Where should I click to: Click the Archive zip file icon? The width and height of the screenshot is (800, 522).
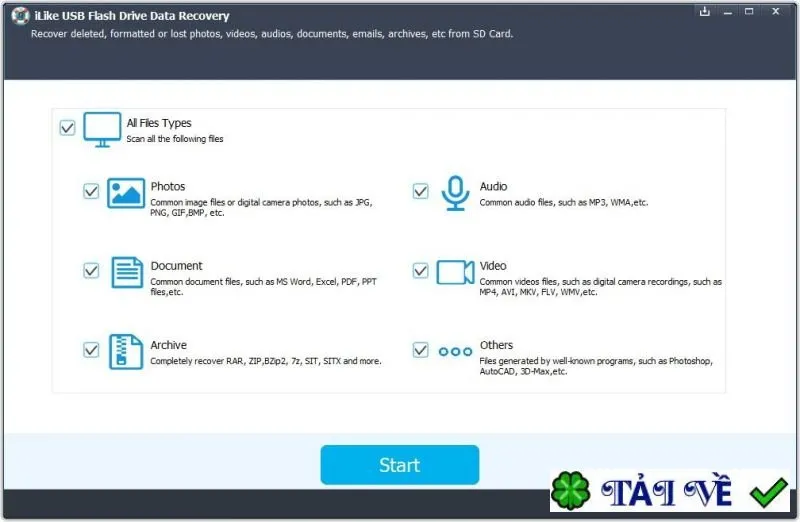point(126,352)
